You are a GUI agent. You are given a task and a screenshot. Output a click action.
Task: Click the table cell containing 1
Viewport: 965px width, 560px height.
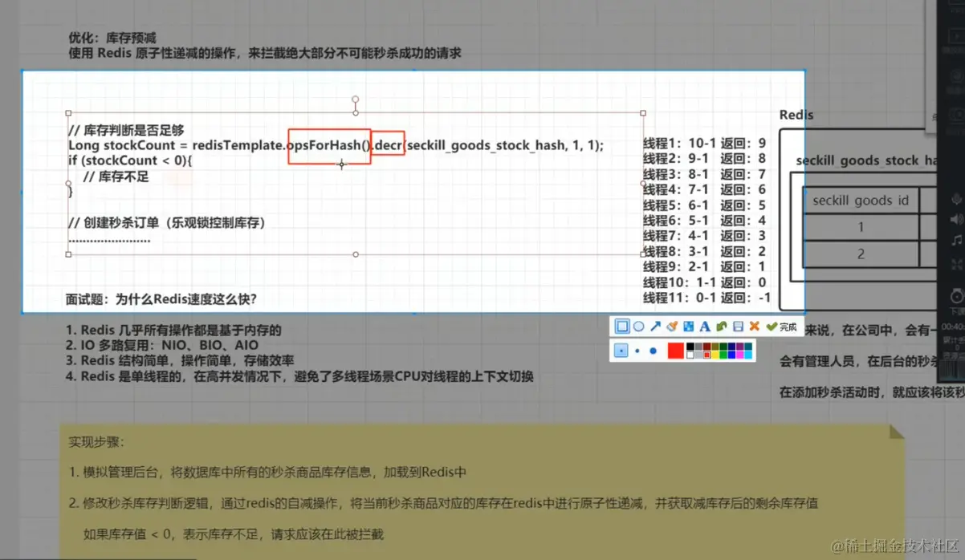(861, 227)
